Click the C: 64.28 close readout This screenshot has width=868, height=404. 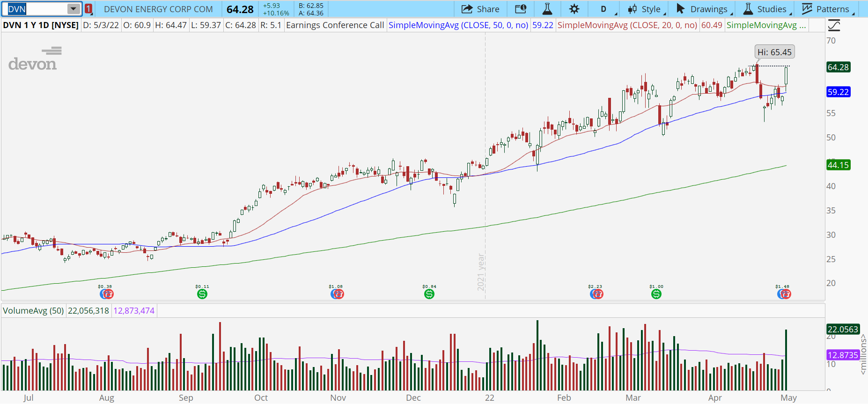[241, 25]
